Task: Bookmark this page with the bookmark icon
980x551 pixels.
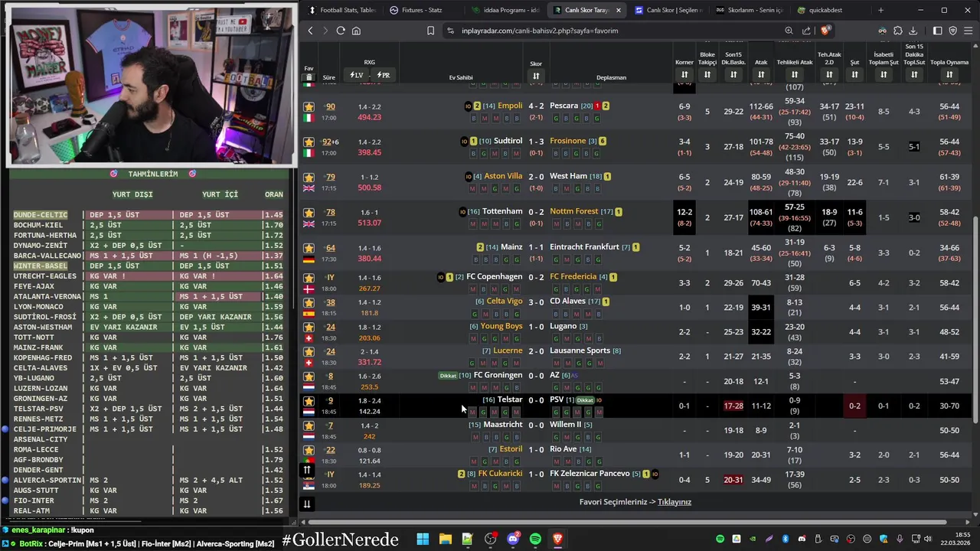Action: tap(430, 31)
